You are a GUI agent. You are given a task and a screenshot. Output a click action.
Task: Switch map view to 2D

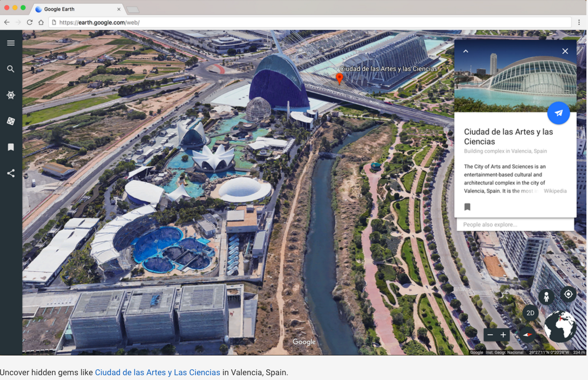[x=530, y=313]
